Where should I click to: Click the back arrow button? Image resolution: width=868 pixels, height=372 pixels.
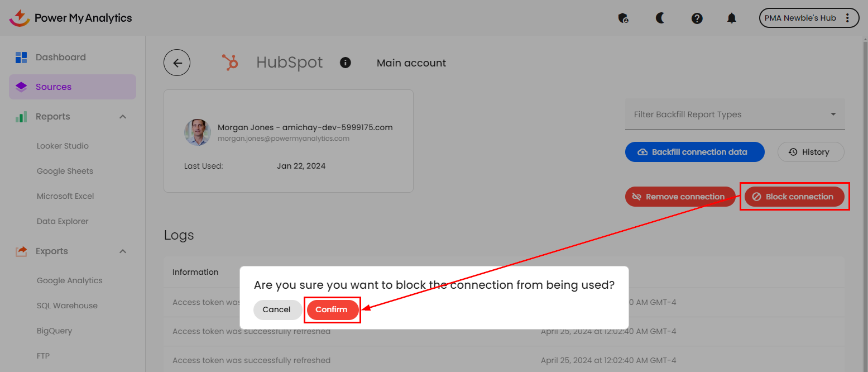click(x=177, y=63)
